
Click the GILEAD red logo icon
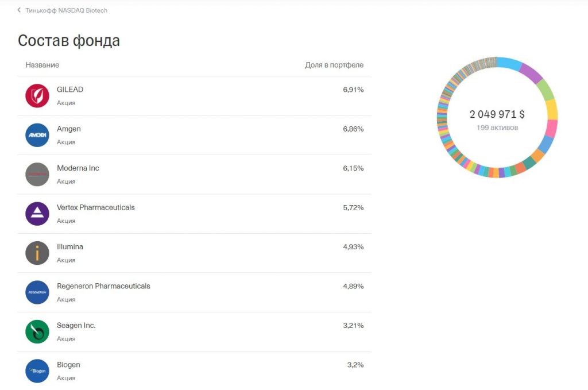pos(37,95)
